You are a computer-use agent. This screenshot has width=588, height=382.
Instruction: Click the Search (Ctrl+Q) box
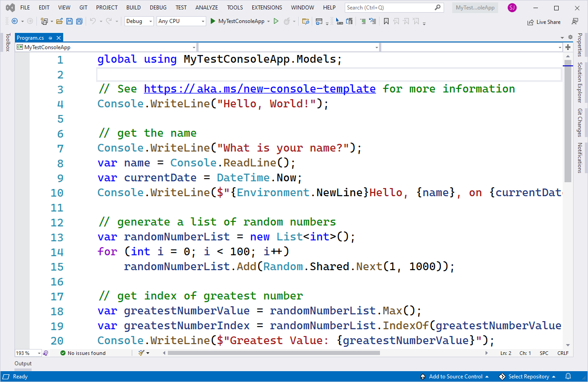[x=389, y=8]
